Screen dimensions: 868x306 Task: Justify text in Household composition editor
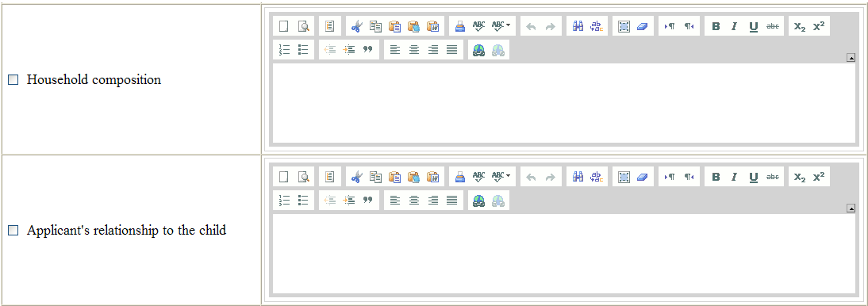tap(451, 49)
